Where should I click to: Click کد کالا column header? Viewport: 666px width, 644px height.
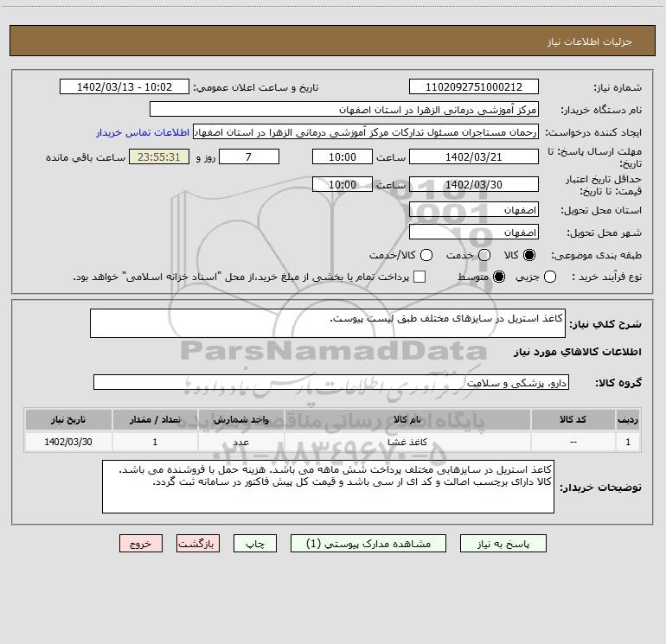[573, 419]
